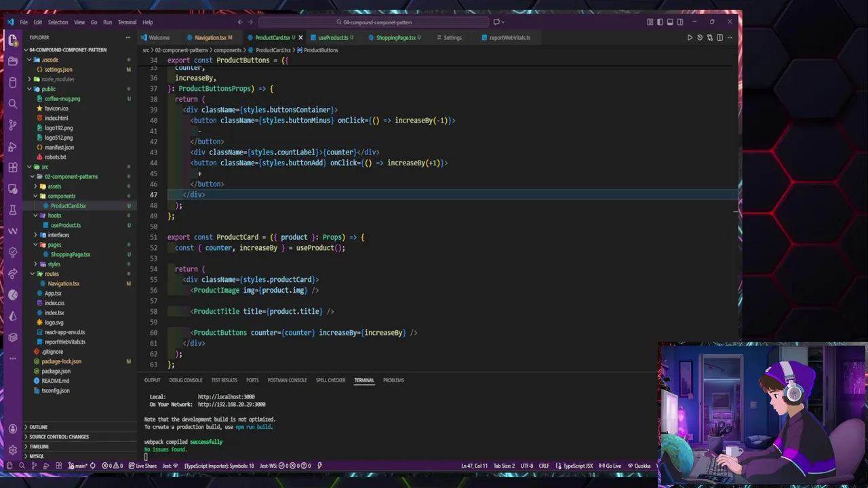Click the UTF-8 encoding indicator
868x488 pixels.
tap(527, 466)
